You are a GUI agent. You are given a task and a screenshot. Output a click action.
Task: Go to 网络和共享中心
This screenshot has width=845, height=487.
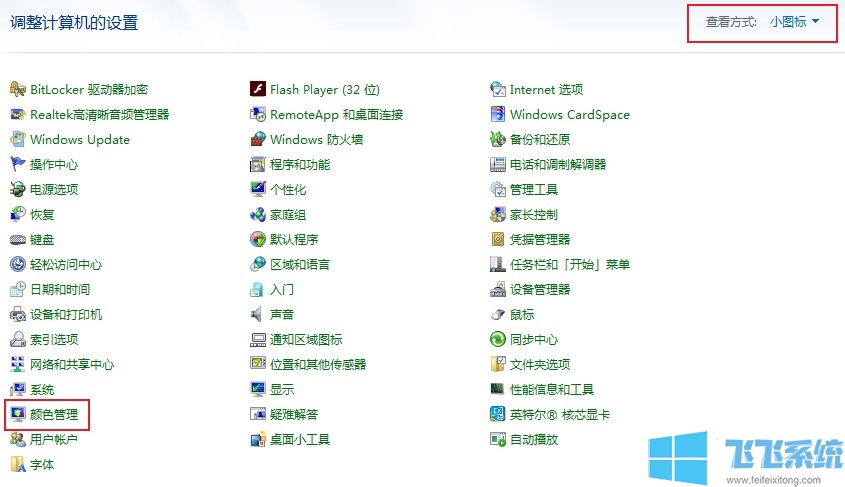71,365
